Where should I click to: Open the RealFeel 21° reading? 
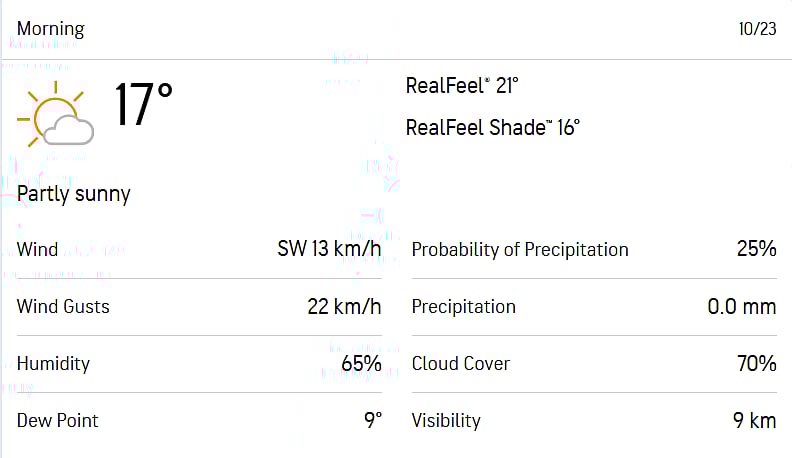click(x=462, y=86)
